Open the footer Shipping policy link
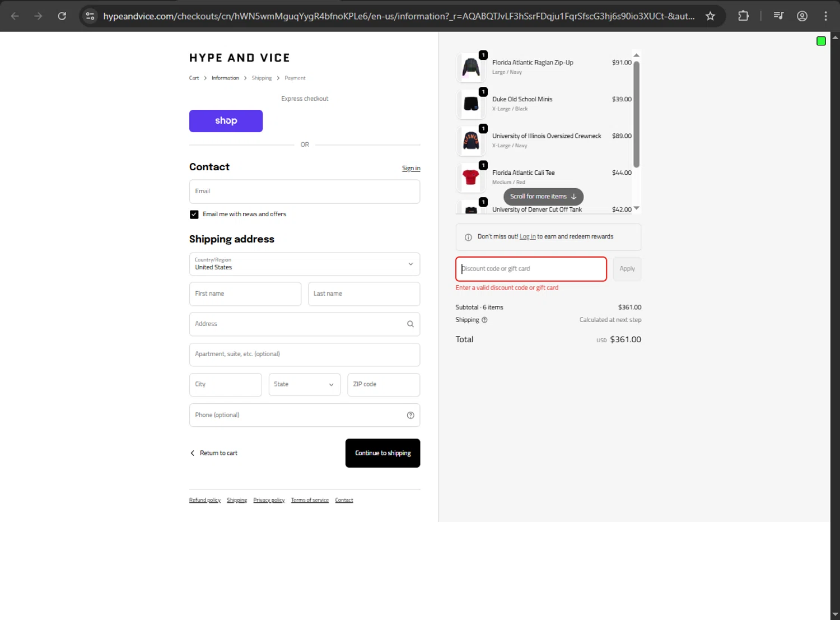This screenshot has height=620, width=840. point(237,500)
